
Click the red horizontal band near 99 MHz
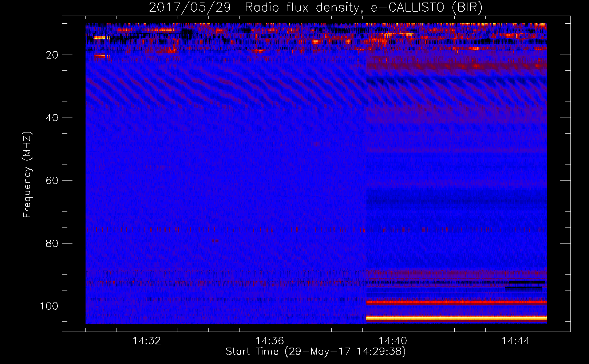[x=456, y=302]
